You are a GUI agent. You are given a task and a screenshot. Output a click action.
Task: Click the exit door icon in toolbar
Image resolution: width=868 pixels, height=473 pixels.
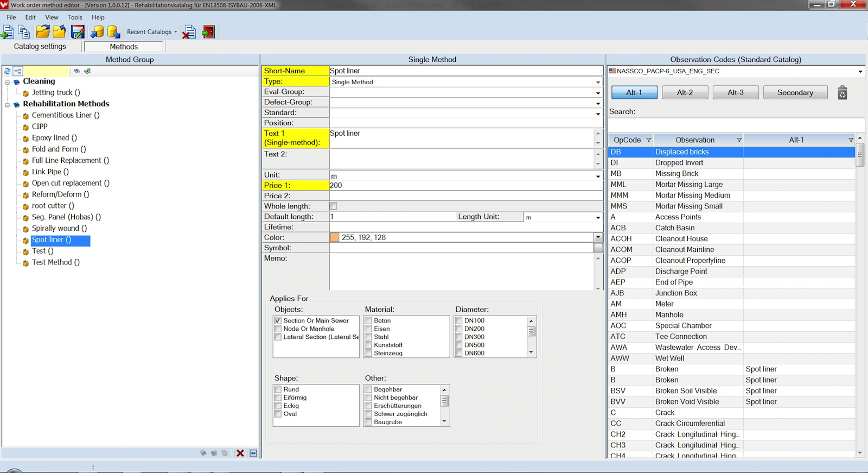click(208, 32)
